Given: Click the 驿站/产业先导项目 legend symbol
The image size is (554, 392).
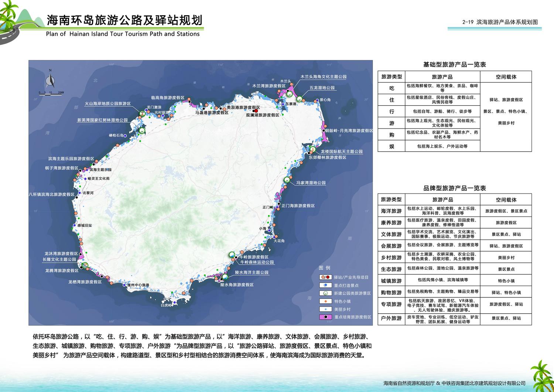Looking at the screenshot, I should pyautogui.click(x=325, y=277).
